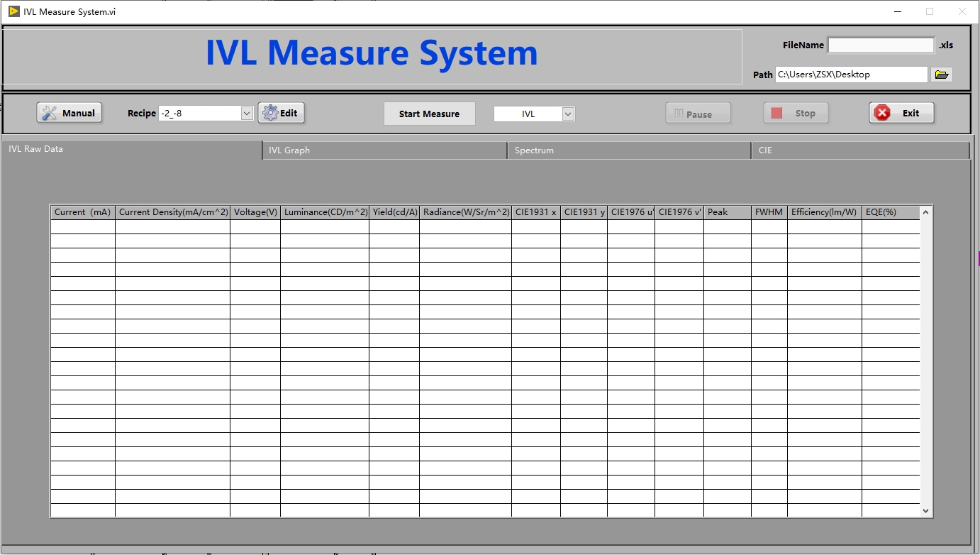Image resolution: width=980 pixels, height=555 pixels.
Task: Click the LabVIEW icon in title bar
Action: (13, 11)
